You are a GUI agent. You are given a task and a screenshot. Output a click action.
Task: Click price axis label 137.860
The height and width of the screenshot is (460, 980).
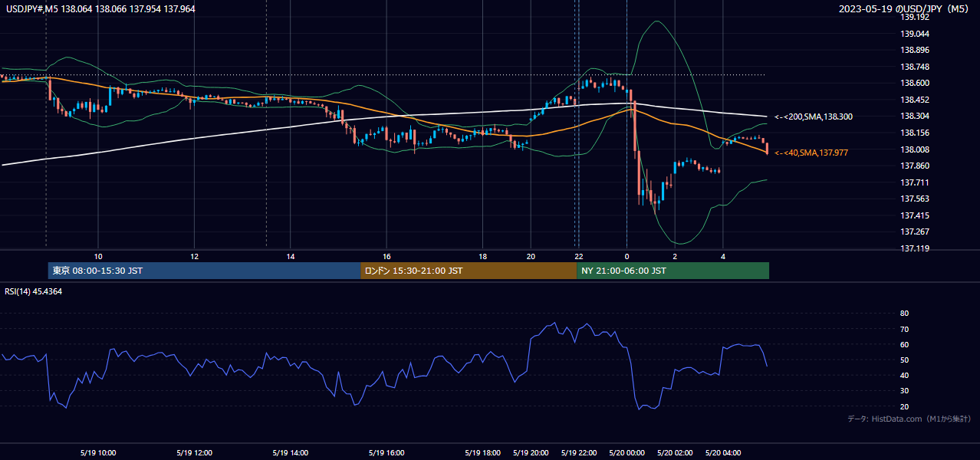point(915,166)
